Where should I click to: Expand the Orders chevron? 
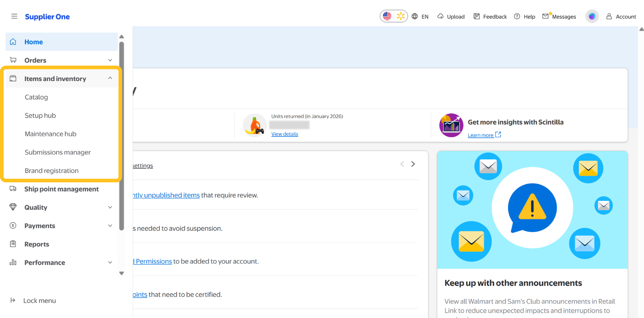[x=110, y=60]
